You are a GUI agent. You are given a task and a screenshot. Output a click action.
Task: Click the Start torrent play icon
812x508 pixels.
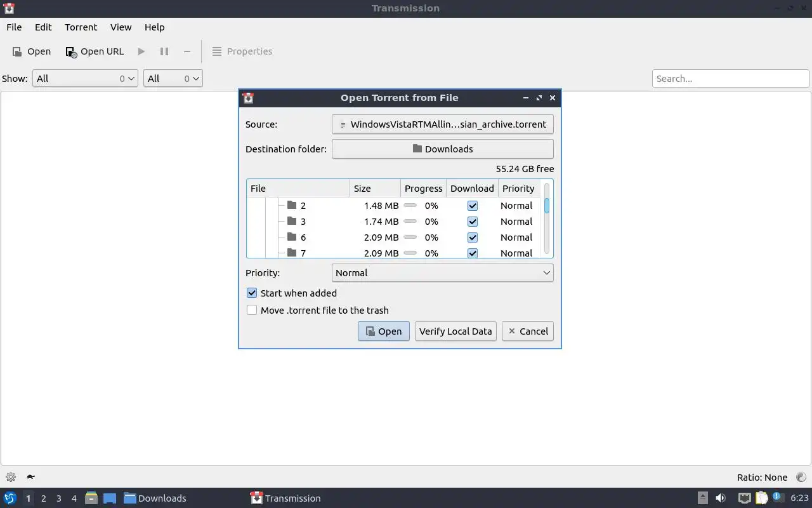point(141,51)
